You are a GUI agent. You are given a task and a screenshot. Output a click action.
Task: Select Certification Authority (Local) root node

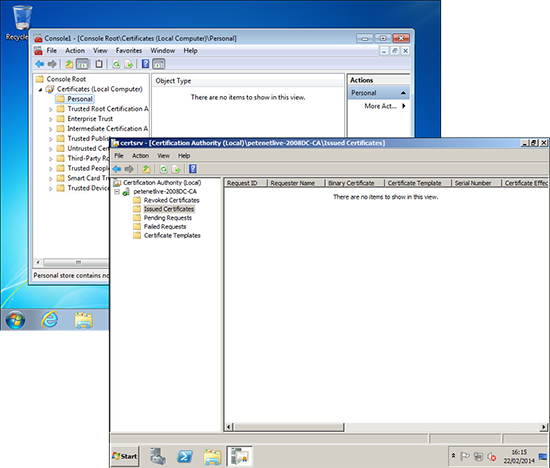click(x=162, y=182)
